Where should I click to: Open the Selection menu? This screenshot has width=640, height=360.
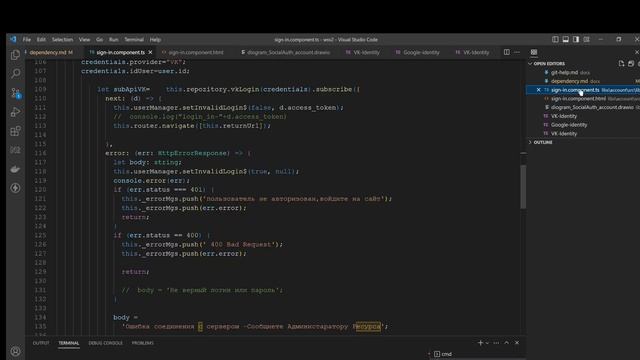[x=62, y=40]
